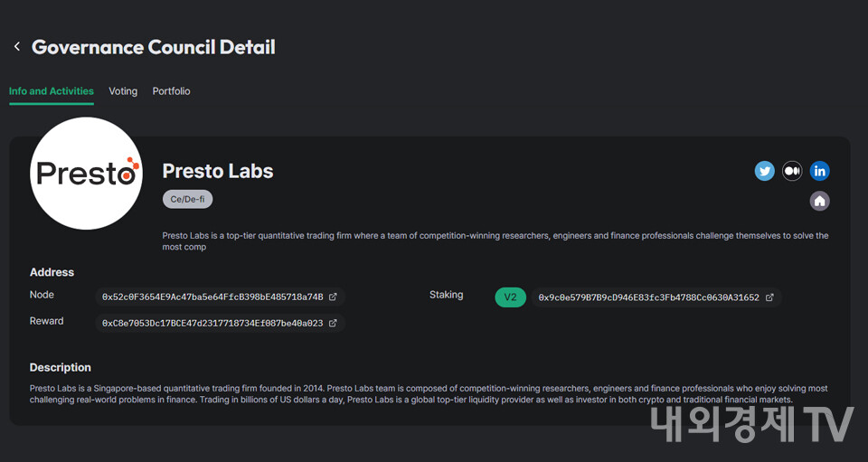Click the back arrow beside Governance Council Detail

point(16,47)
